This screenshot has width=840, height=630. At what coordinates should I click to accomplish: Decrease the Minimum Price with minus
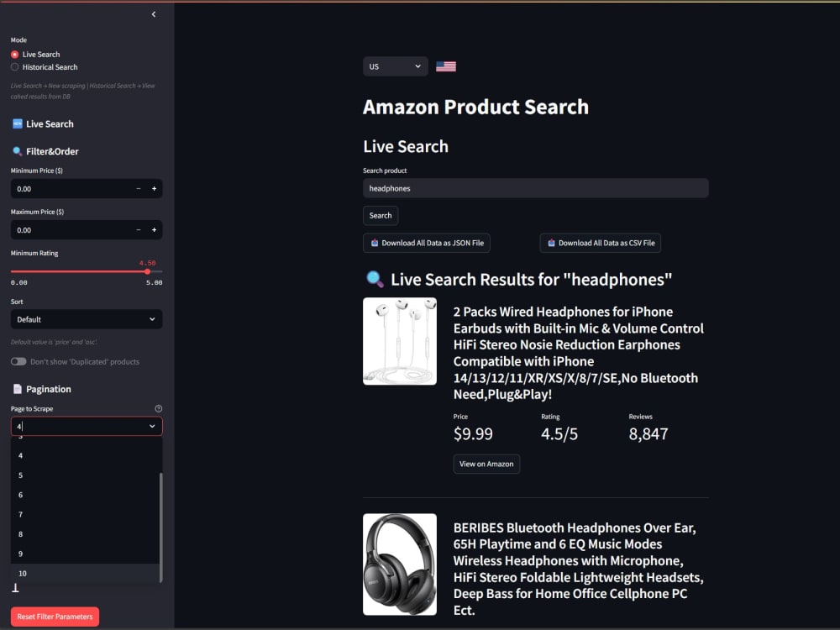point(139,188)
